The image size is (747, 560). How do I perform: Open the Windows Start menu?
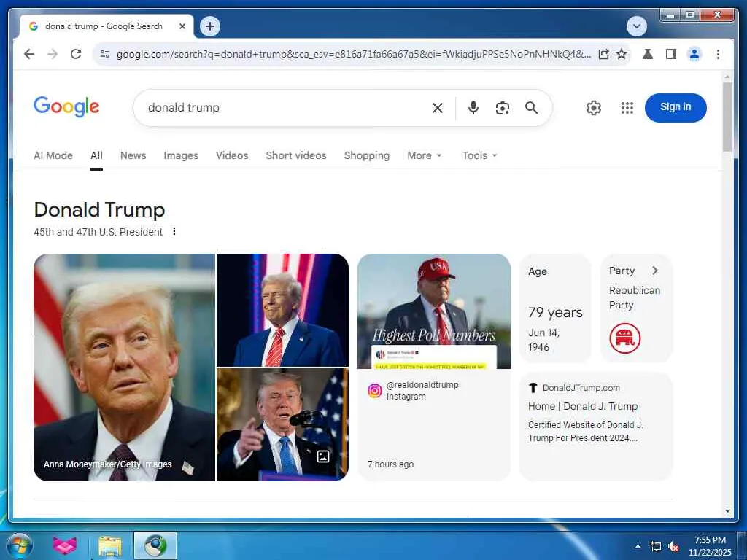(x=20, y=545)
